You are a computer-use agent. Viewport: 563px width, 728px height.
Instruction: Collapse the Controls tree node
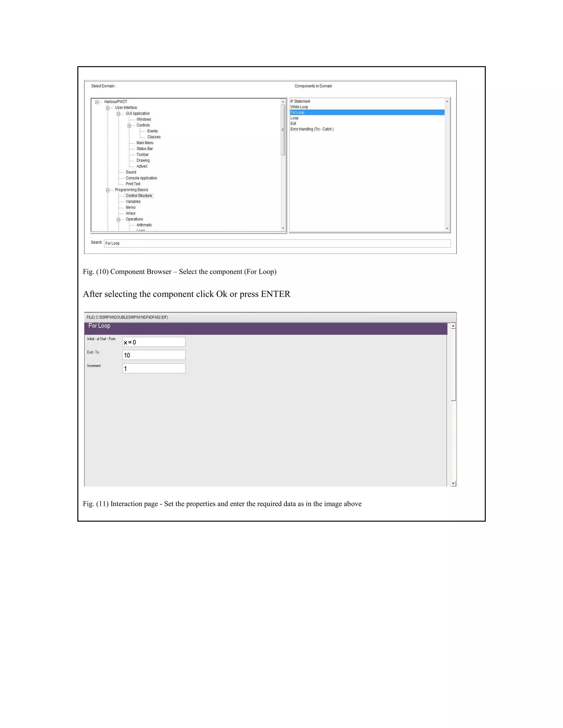click(129, 126)
